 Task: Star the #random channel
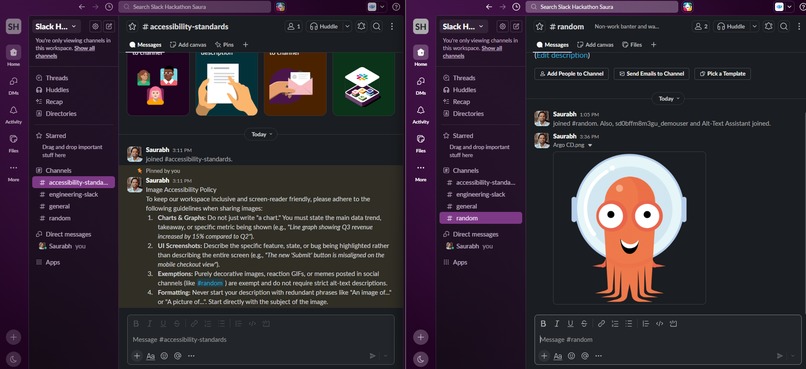(539, 26)
